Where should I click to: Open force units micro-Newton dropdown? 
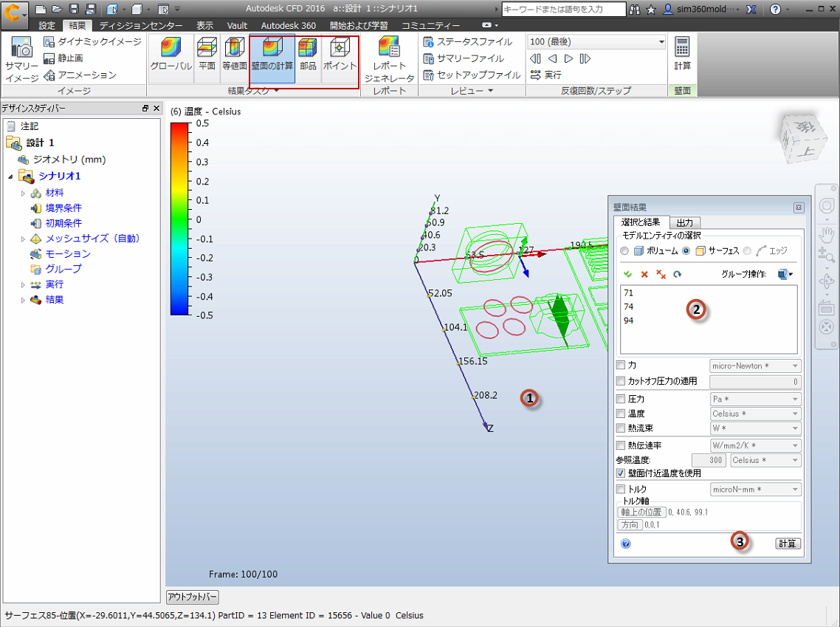click(x=755, y=366)
